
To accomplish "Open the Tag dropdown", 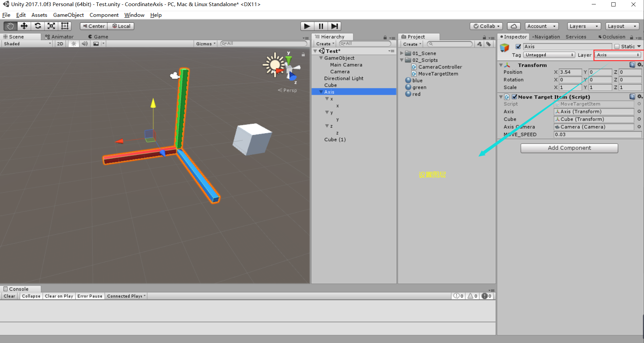I will click(x=549, y=55).
